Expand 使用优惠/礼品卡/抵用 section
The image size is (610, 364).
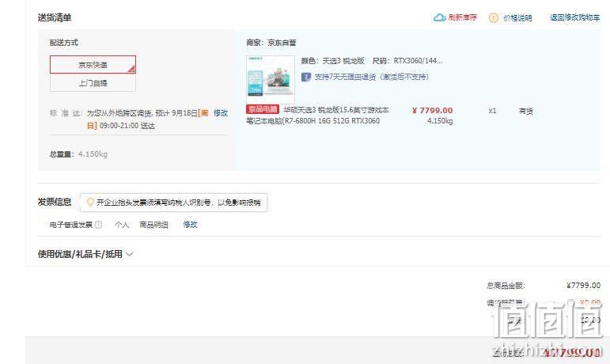85,254
